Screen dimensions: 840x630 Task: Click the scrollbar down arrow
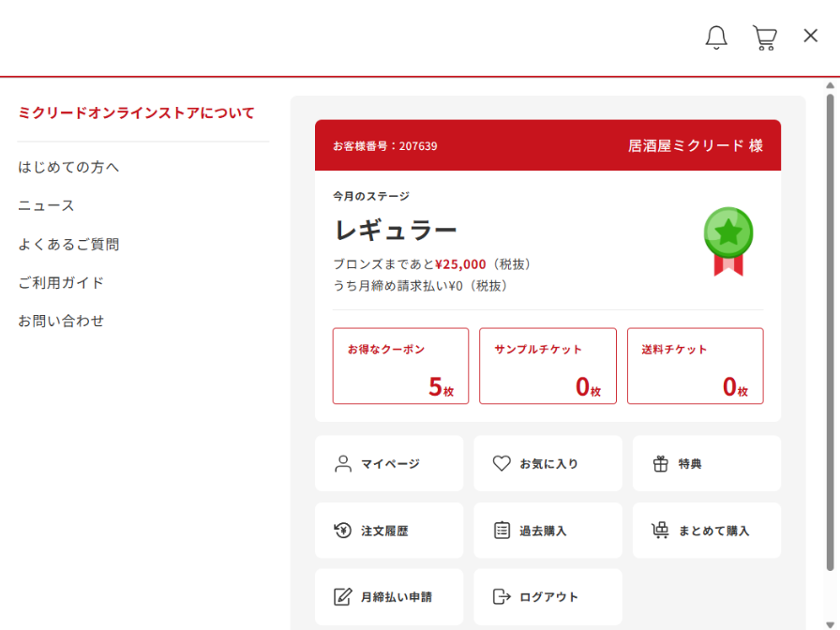pos(830,624)
